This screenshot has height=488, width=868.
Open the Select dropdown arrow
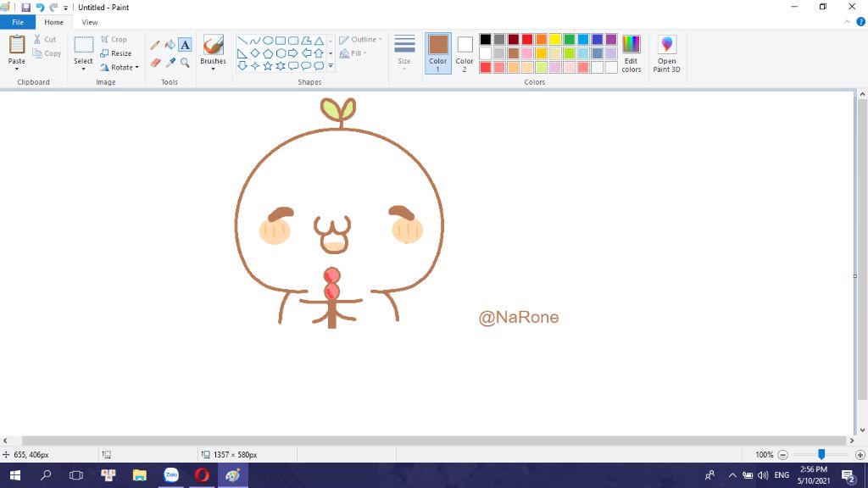click(x=84, y=69)
